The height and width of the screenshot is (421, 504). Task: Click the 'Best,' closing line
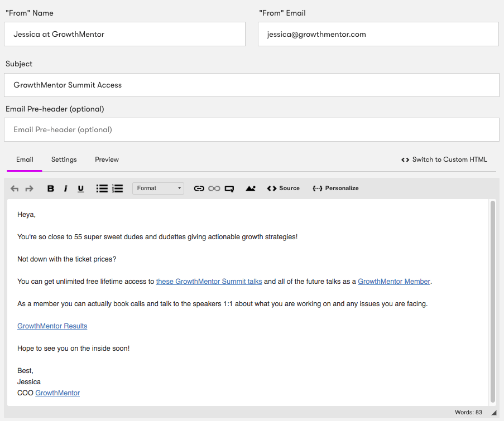[x=25, y=371]
